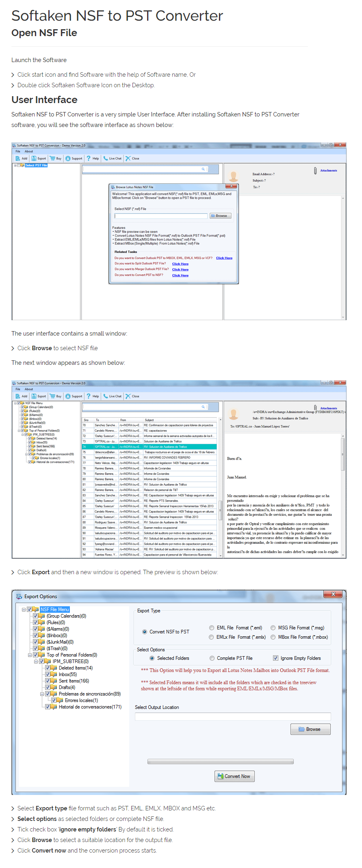This screenshot has width=362, height=868.
Task: Click the Help icon in the second screenshot toolbar
Action: (x=89, y=396)
